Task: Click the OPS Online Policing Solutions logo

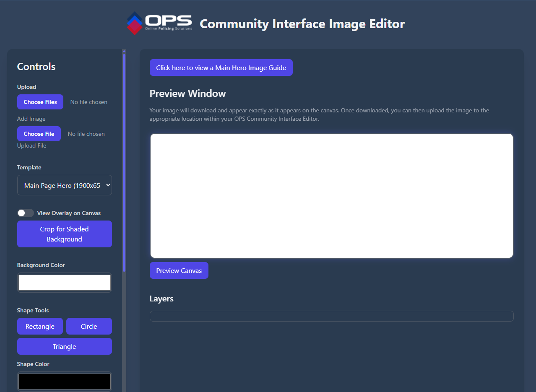Action: (159, 23)
